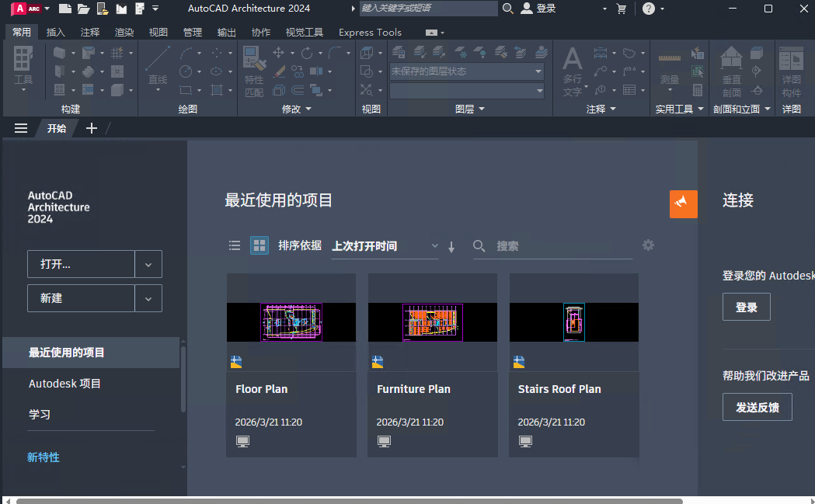Click the Multiline Text (多行文字) icon

coord(573,71)
